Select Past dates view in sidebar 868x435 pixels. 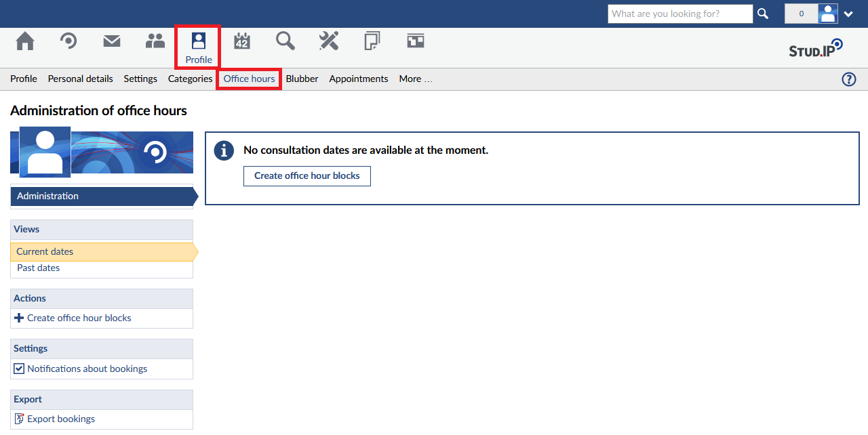[x=39, y=268]
